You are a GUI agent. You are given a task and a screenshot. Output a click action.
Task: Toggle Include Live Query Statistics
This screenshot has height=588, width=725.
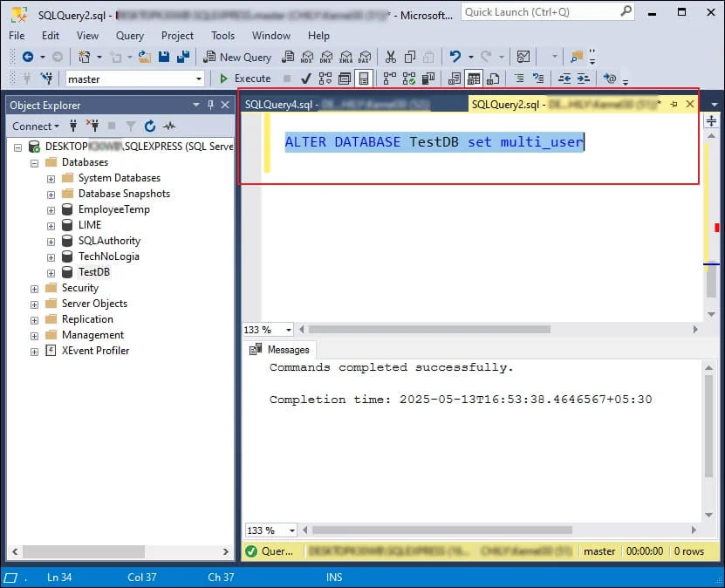click(x=408, y=79)
